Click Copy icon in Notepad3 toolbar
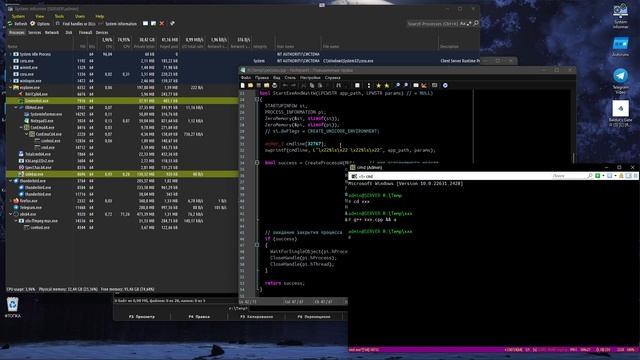The height and width of the screenshot is (360, 640). 312,85
